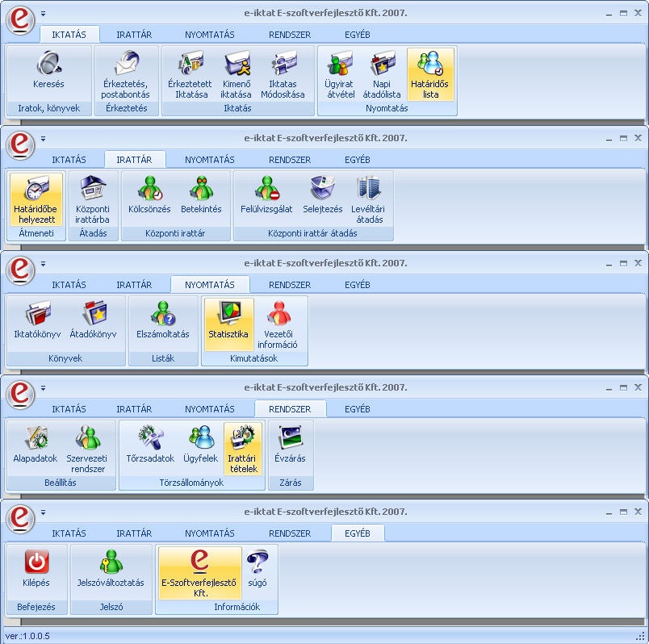Open the Határidős lista
Screen dimensions: 649x644
[430, 73]
